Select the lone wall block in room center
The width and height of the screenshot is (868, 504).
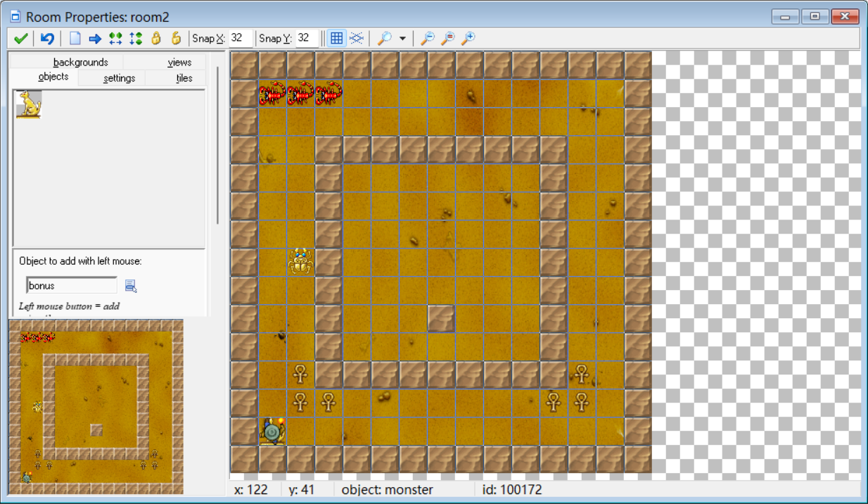(x=441, y=318)
